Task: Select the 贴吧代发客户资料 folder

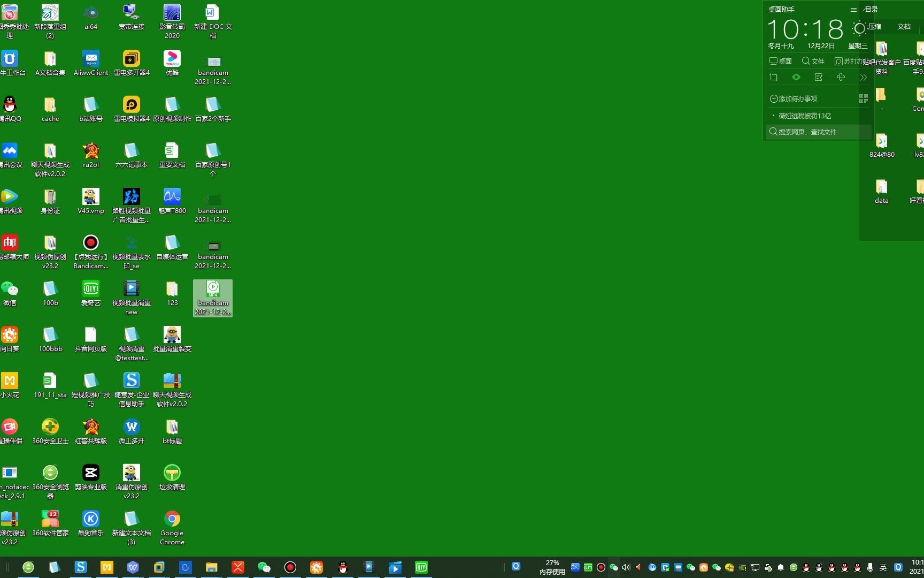Action: tap(882, 57)
